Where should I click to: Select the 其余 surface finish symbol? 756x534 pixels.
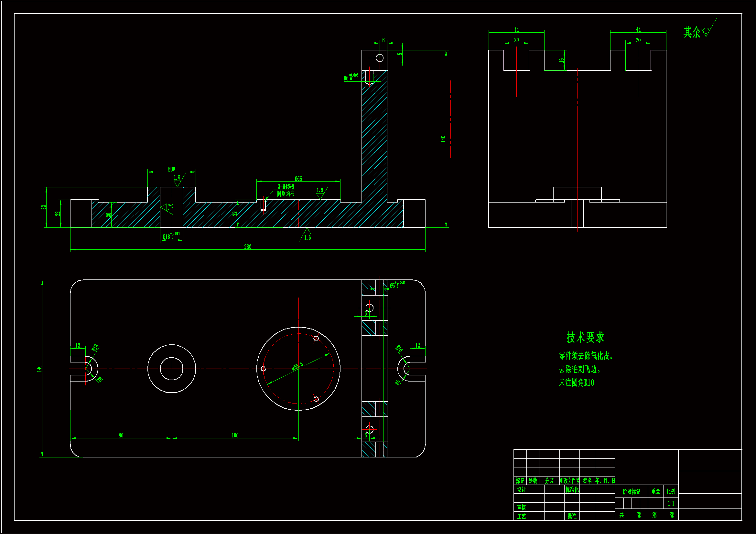click(x=696, y=32)
